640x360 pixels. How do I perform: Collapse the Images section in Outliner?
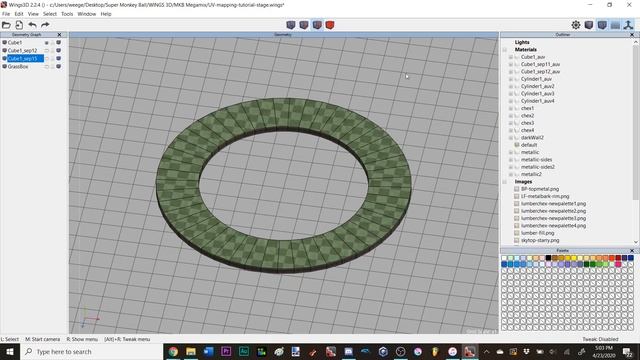point(504,182)
